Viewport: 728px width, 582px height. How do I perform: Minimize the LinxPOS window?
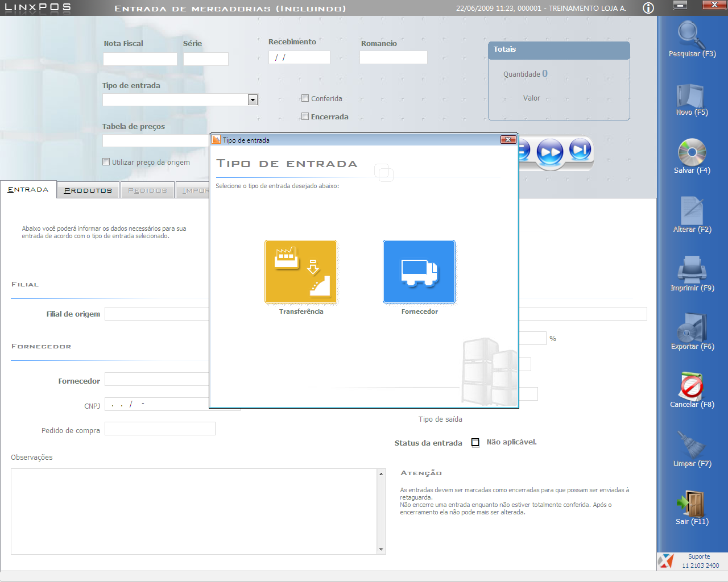[680, 5]
